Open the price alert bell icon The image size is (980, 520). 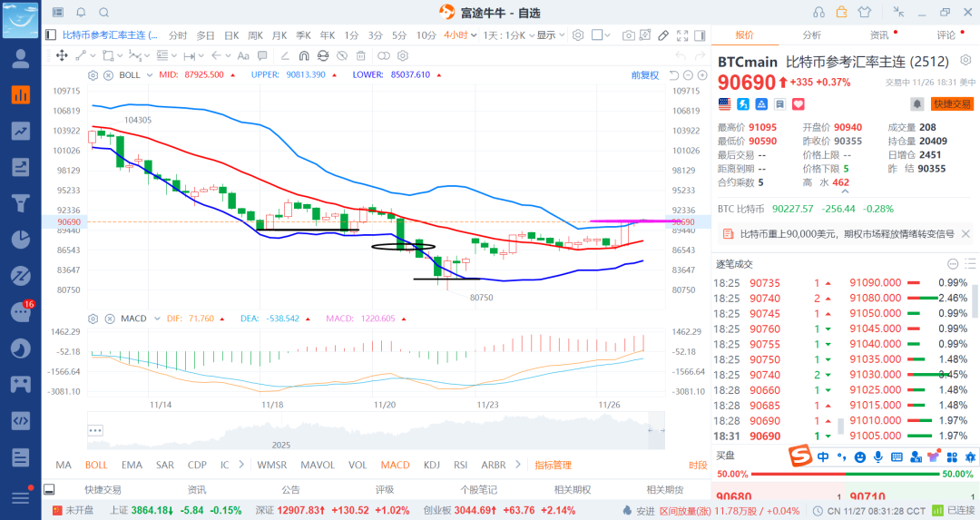coord(916,103)
